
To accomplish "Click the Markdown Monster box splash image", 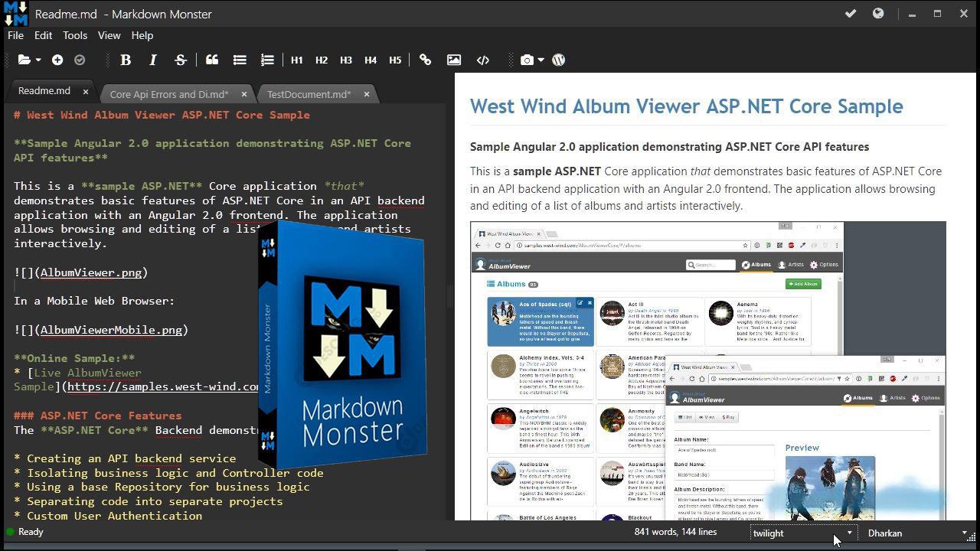I will (x=341, y=344).
